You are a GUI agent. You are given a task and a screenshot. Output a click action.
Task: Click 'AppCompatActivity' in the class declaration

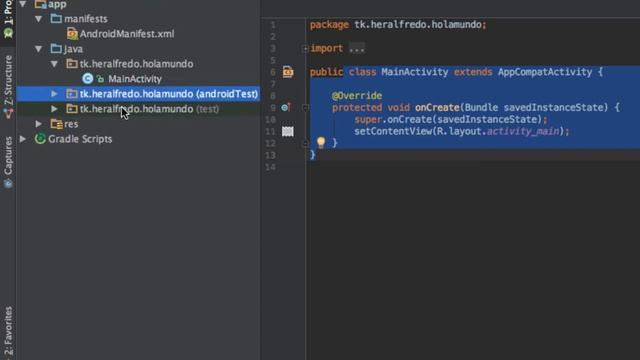pos(545,72)
